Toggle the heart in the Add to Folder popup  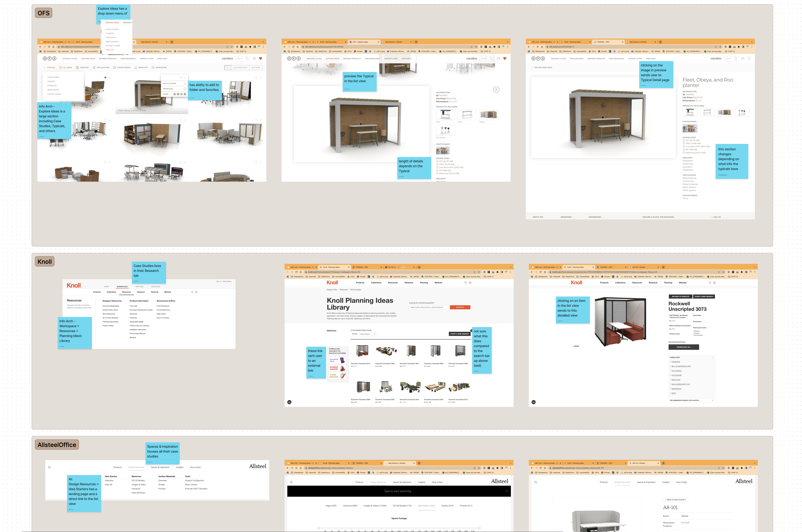click(x=180, y=78)
